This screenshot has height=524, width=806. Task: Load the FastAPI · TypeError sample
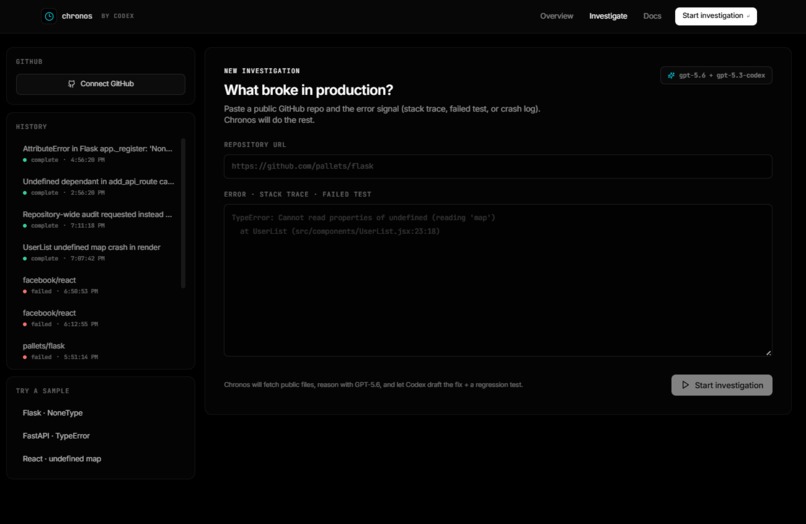pyautogui.click(x=56, y=436)
